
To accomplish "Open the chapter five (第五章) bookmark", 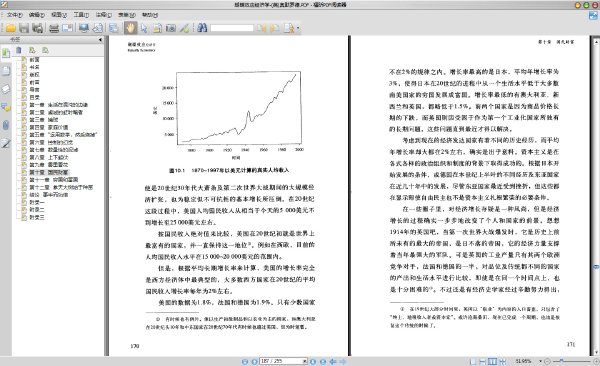I will point(63,135).
